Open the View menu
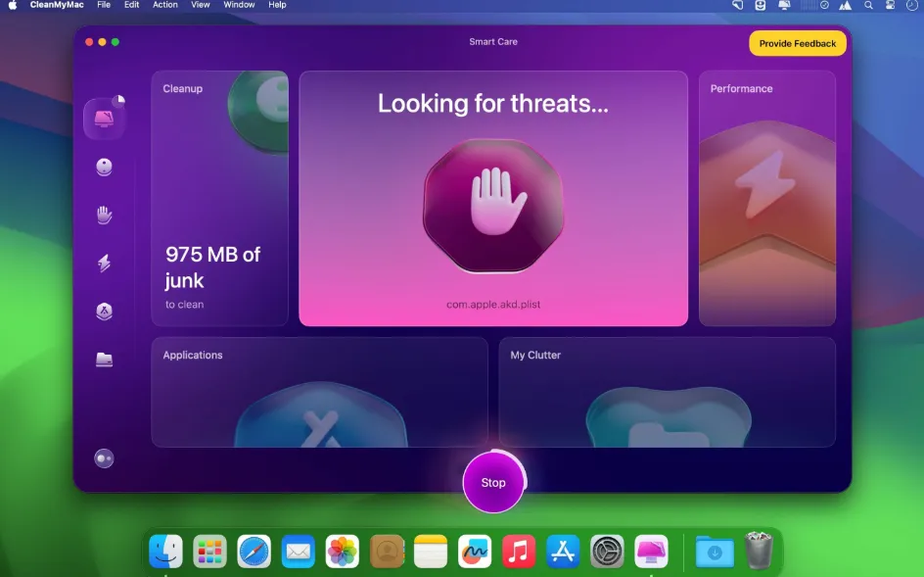This screenshot has height=577, width=924. click(x=201, y=5)
